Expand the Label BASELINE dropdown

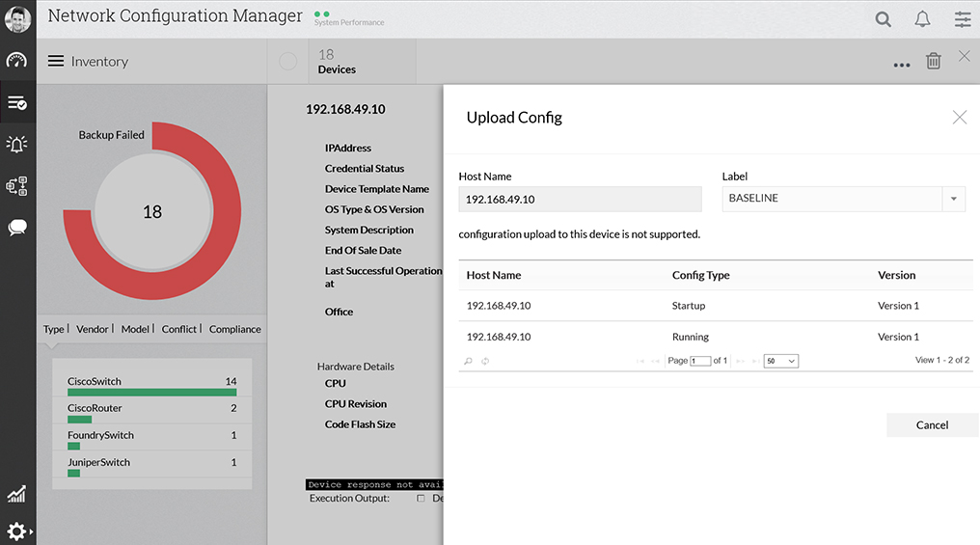pos(953,199)
